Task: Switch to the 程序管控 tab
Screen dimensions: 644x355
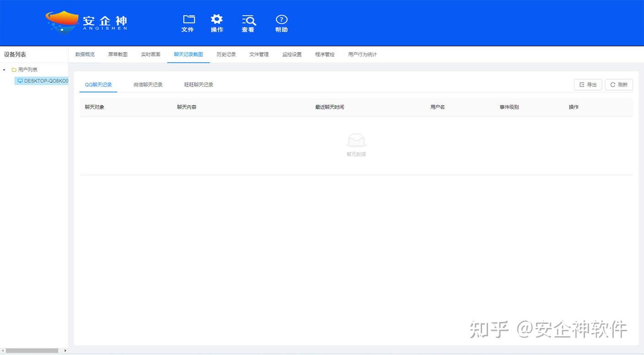Action: click(325, 54)
